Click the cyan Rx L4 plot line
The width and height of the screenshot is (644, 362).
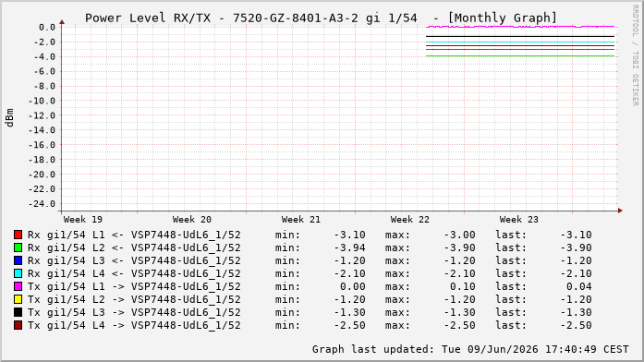point(520,42)
